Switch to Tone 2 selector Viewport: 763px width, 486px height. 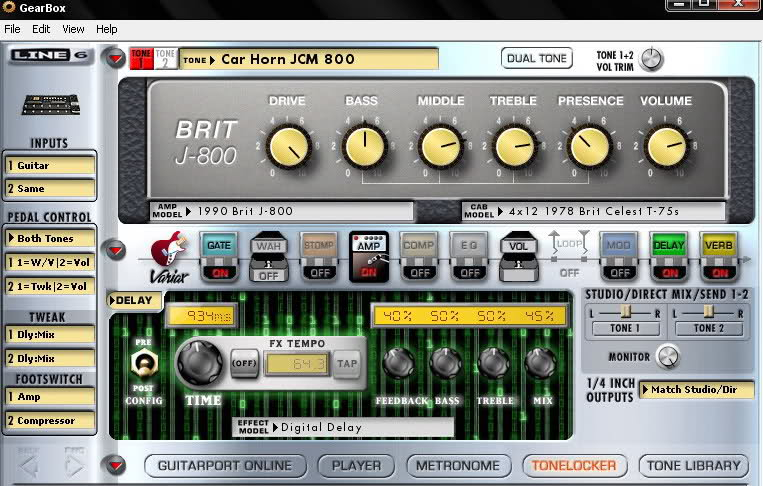click(x=165, y=58)
